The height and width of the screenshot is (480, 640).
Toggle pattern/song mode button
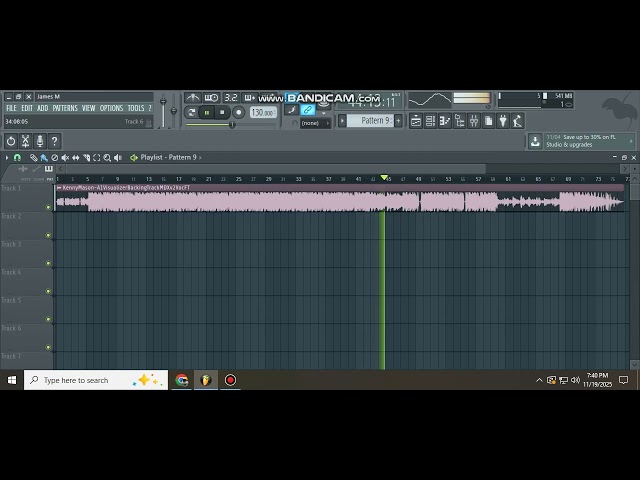click(x=191, y=112)
